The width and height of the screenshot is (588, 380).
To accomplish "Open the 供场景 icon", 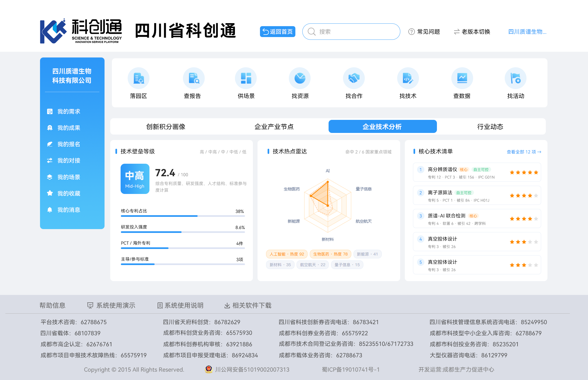I will 246,78.
